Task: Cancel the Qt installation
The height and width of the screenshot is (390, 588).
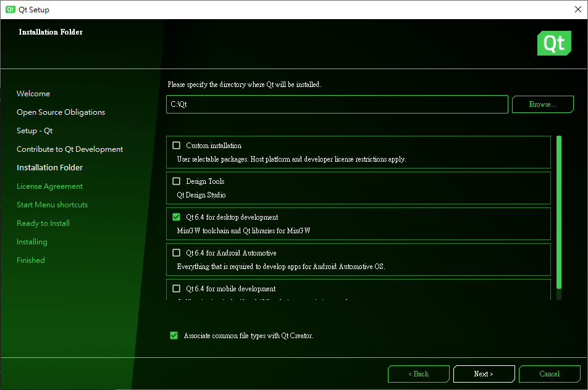Action: [549, 374]
